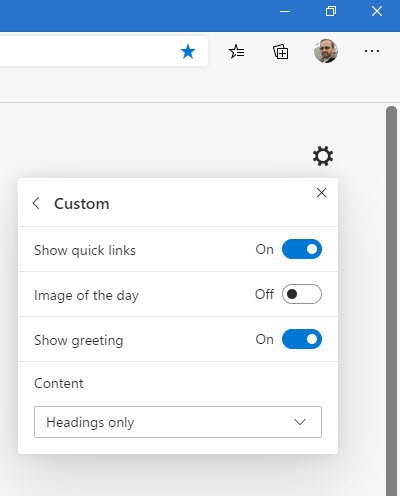This screenshot has height=496, width=400.
Task: Enable the Image of the day toggle
Action: [302, 294]
